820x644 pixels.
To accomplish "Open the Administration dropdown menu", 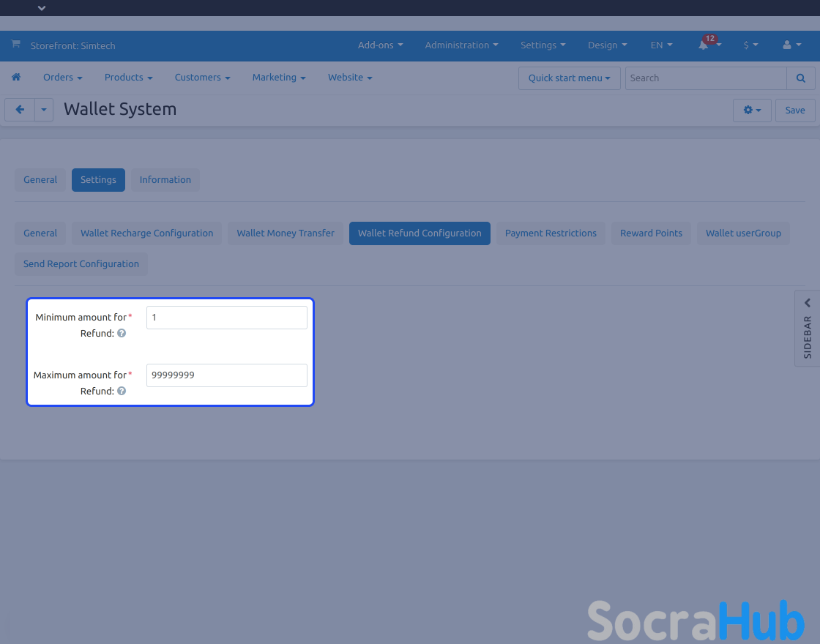I will point(461,45).
